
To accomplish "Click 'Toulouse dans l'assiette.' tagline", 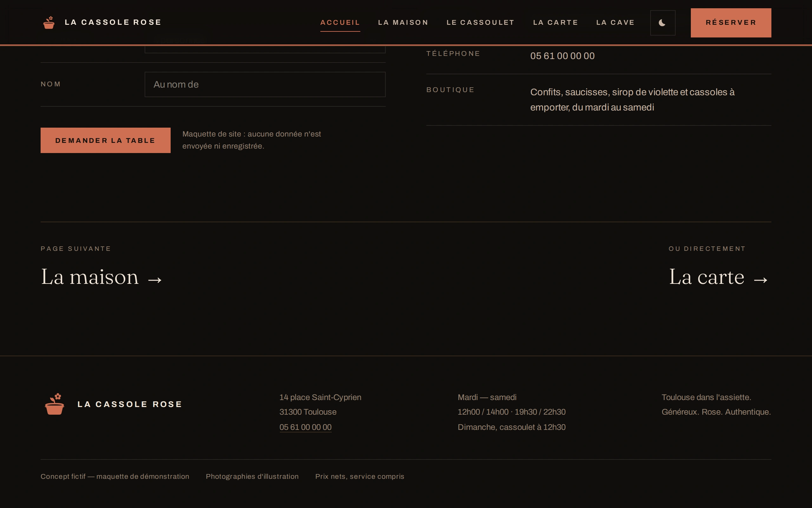I will (x=706, y=397).
